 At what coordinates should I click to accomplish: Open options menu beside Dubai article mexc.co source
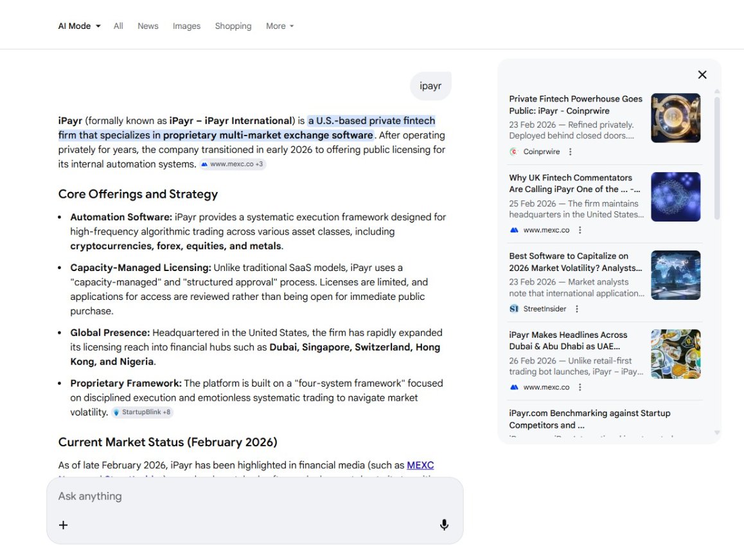pyautogui.click(x=580, y=387)
